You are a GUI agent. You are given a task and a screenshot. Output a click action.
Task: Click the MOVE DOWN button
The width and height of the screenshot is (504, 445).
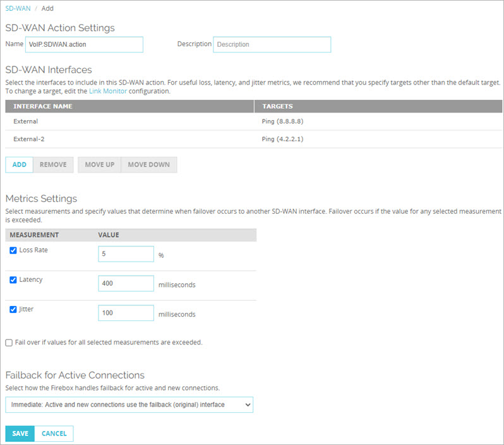click(149, 165)
